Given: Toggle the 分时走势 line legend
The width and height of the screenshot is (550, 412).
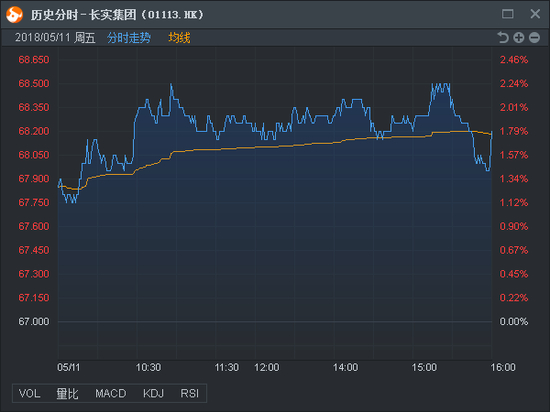Looking at the screenshot, I should coord(129,38).
